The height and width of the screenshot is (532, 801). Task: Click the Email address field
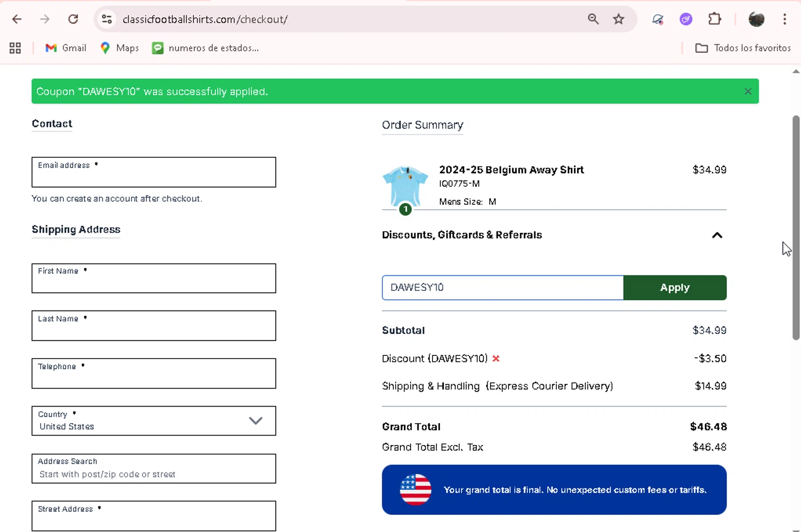pyautogui.click(x=154, y=172)
